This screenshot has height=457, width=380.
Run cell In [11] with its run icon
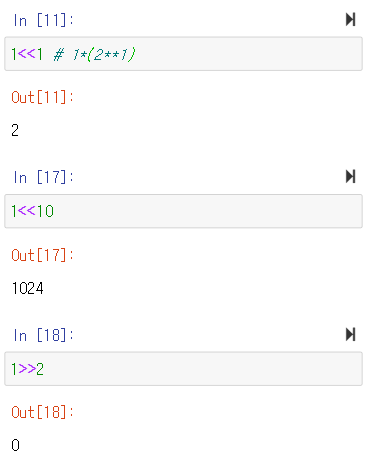(351, 19)
